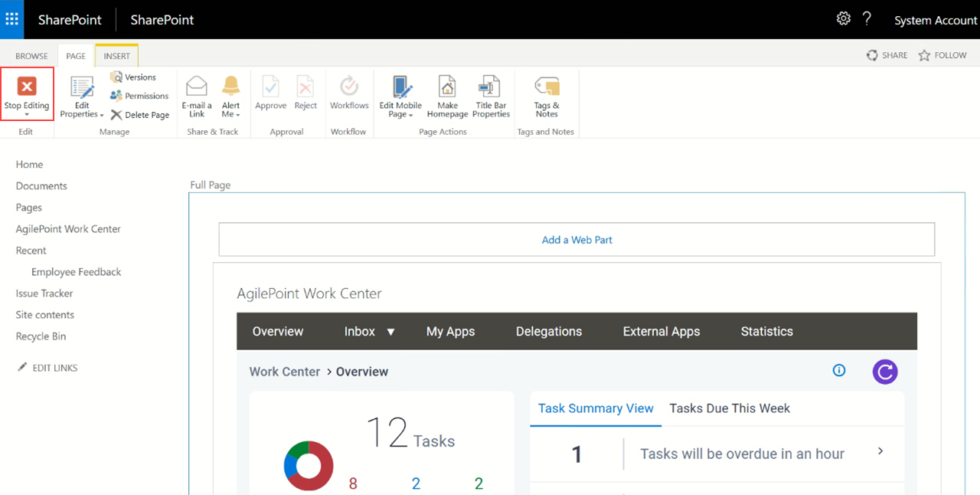This screenshot has width=980, height=495.
Task: Open page Versions
Action: click(x=133, y=77)
